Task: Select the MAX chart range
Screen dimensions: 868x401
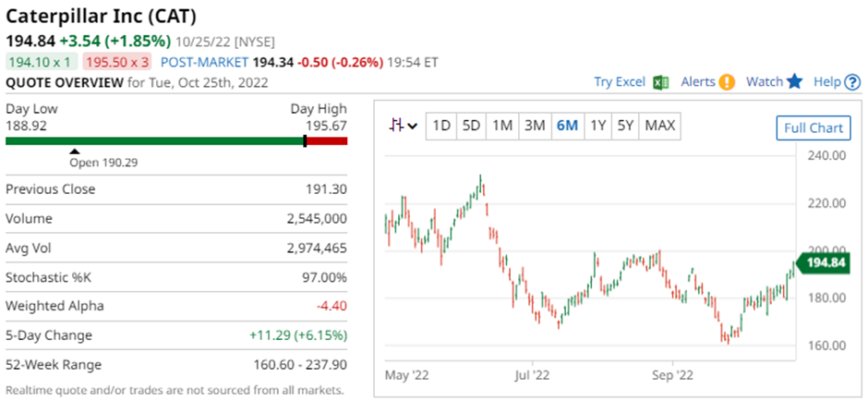Action: coord(660,126)
